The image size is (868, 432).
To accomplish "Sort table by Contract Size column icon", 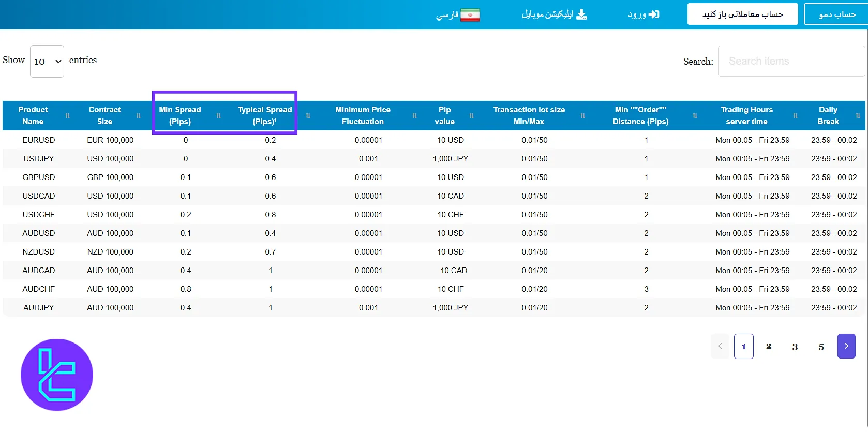I will tap(138, 116).
